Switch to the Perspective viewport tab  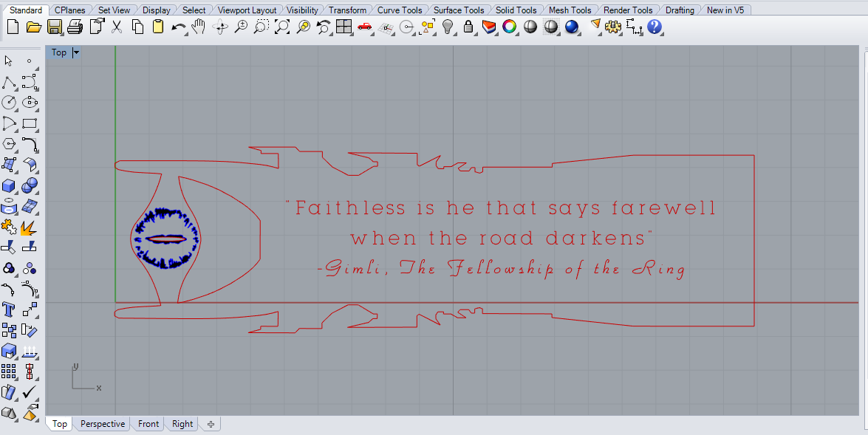tap(103, 424)
